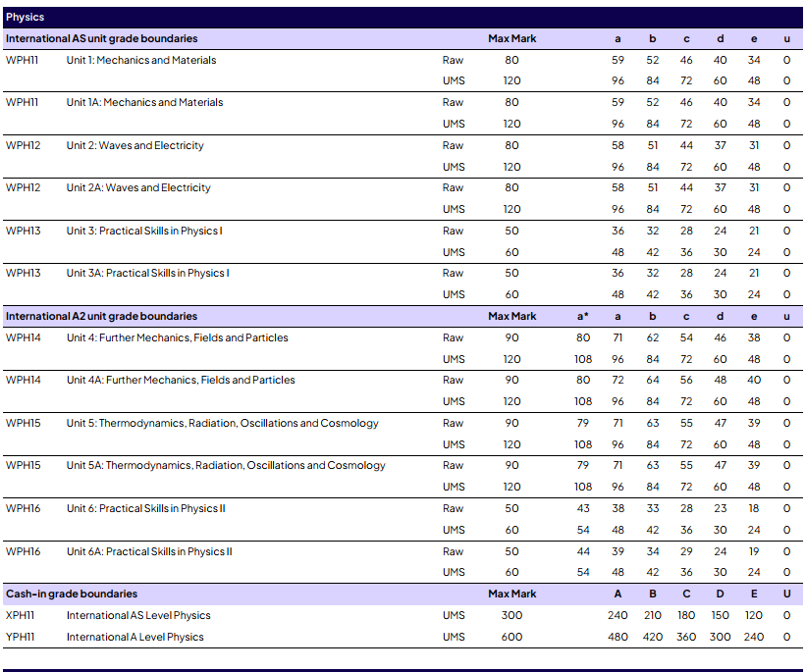806x672 pixels.
Task: Click Unit 2: Waves and Electricity title
Action: (135, 145)
